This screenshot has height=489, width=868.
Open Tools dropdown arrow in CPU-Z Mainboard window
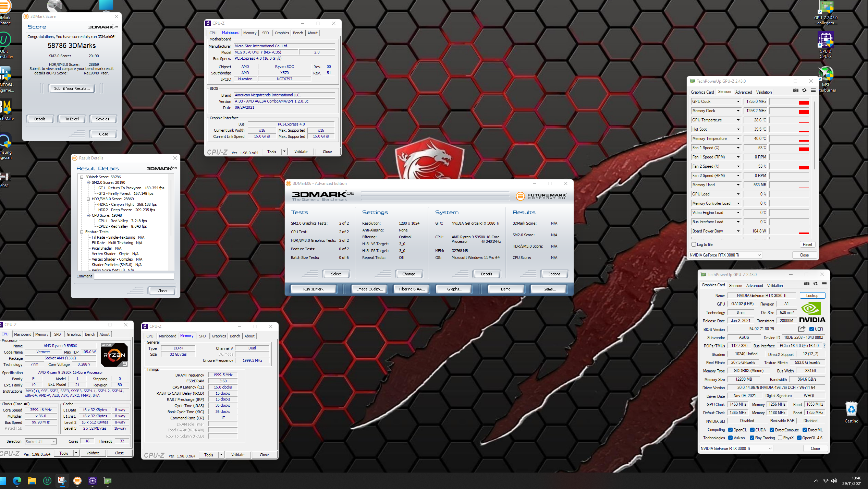[284, 152]
